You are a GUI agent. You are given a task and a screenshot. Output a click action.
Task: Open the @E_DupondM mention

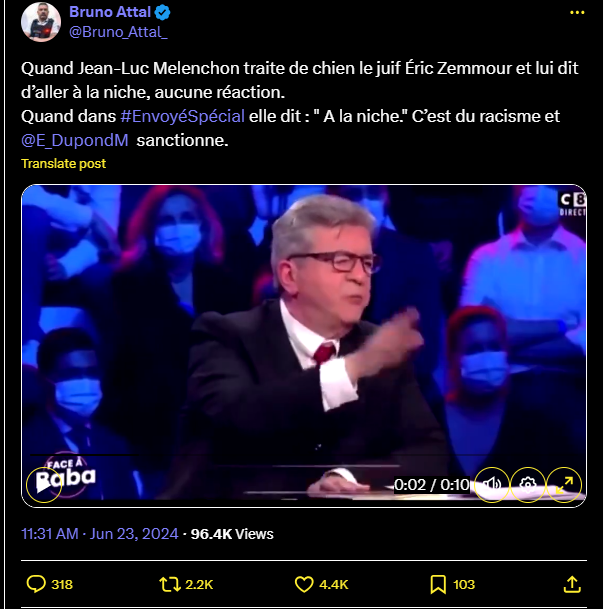75,140
